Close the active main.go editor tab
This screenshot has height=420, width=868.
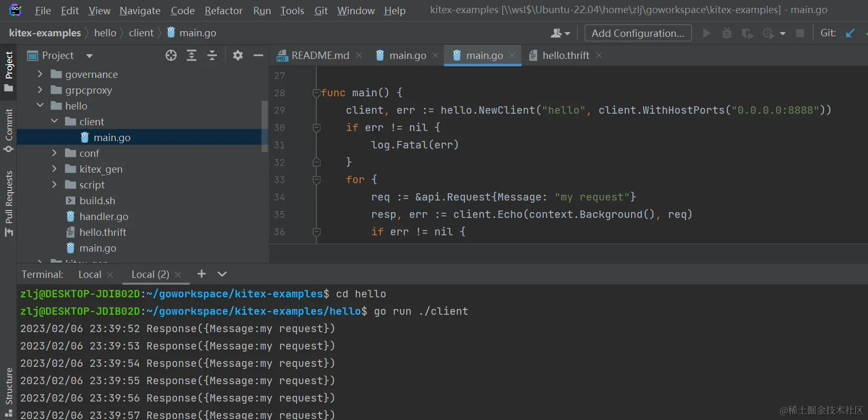pos(512,55)
